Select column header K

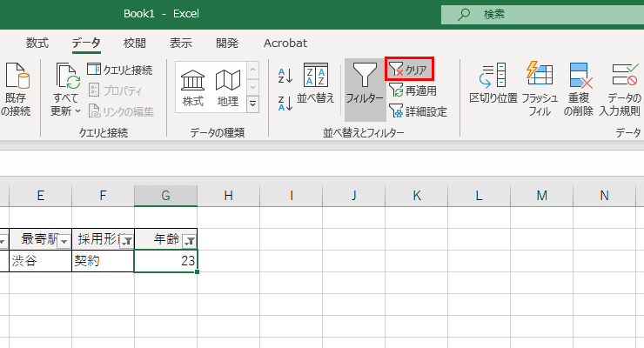click(417, 196)
